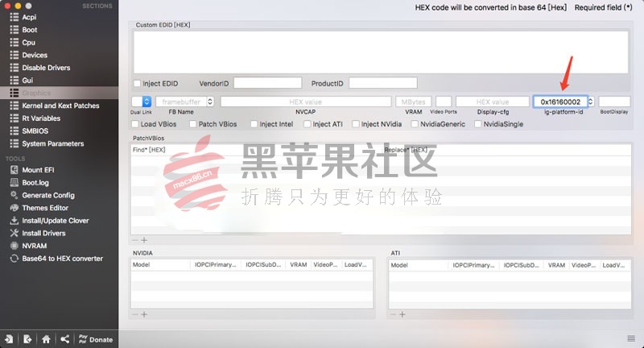This screenshot has width=644, height=348.
Task: Click the Install Drivers wrench icon
Action: (x=14, y=233)
